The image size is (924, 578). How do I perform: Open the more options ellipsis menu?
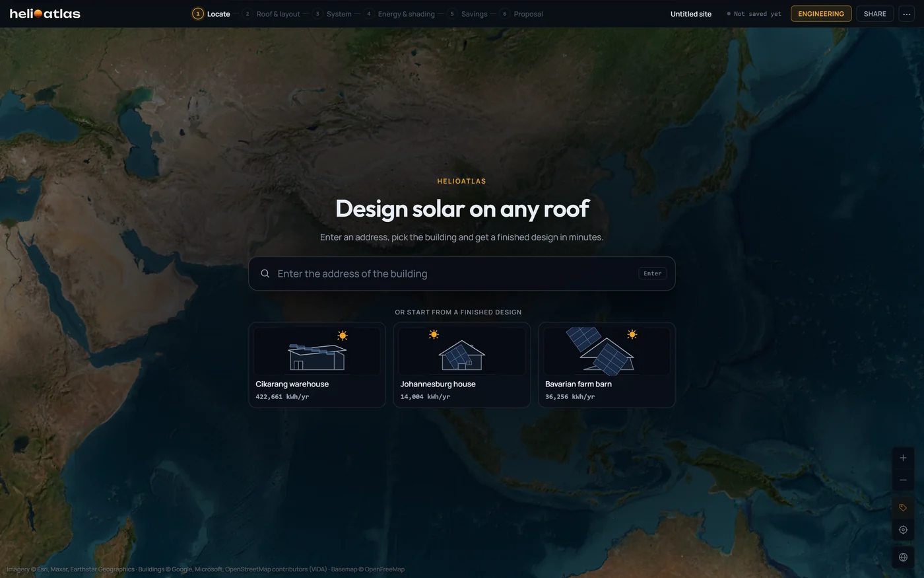point(906,14)
